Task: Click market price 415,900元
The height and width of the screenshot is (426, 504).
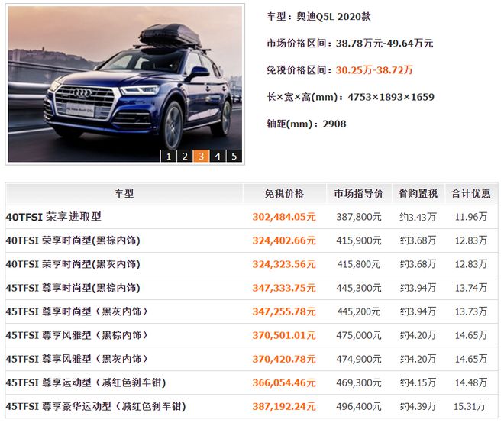Action: 359,240
